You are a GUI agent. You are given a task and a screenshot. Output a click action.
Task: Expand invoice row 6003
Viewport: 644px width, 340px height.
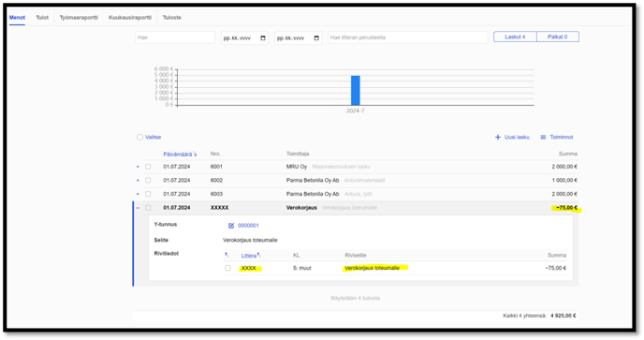(138, 194)
